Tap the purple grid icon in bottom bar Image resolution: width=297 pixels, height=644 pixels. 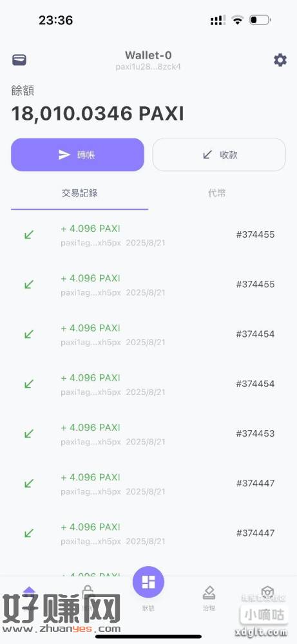coord(148,582)
